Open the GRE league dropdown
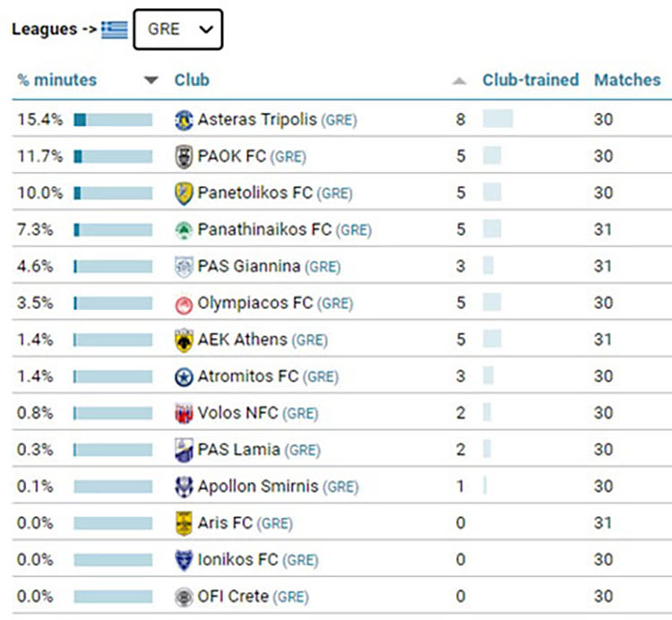The width and height of the screenshot is (672, 620). 178,30
